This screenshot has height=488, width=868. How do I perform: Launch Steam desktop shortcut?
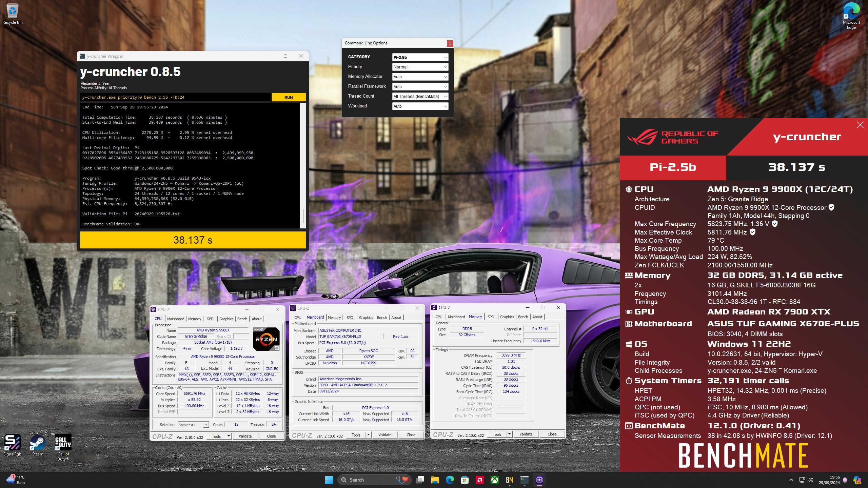(x=37, y=445)
